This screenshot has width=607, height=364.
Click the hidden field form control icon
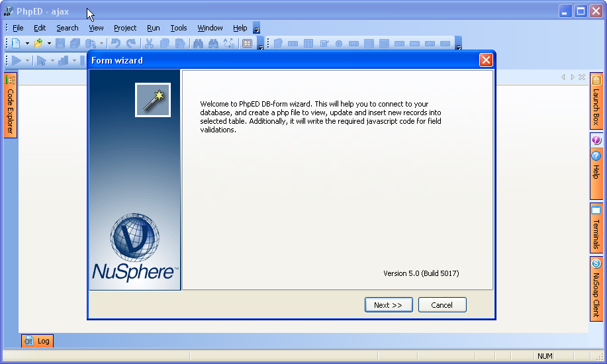pyautogui.click(x=354, y=44)
